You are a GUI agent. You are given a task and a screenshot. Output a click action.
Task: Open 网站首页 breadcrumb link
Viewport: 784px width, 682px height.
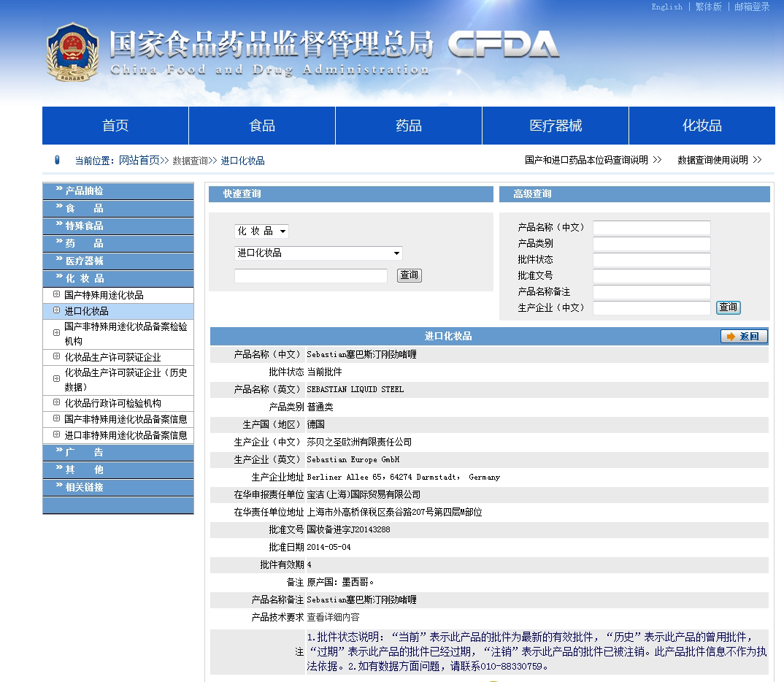coord(139,161)
